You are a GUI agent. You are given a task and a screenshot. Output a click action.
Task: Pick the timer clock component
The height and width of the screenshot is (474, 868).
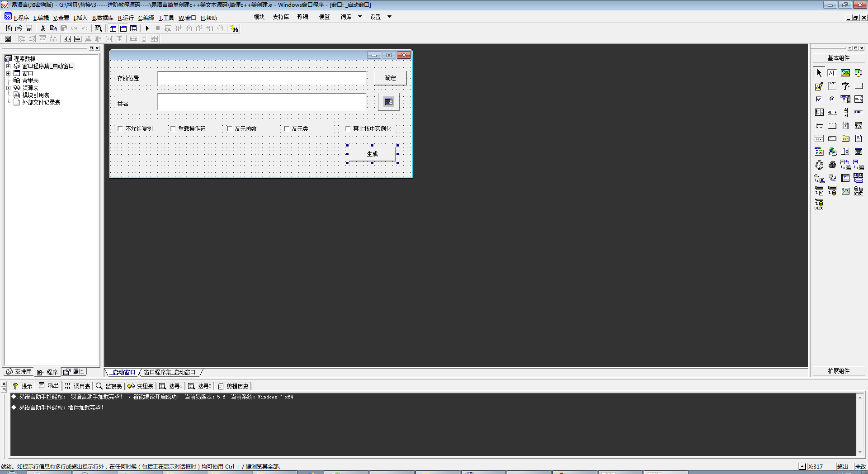point(819,165)
